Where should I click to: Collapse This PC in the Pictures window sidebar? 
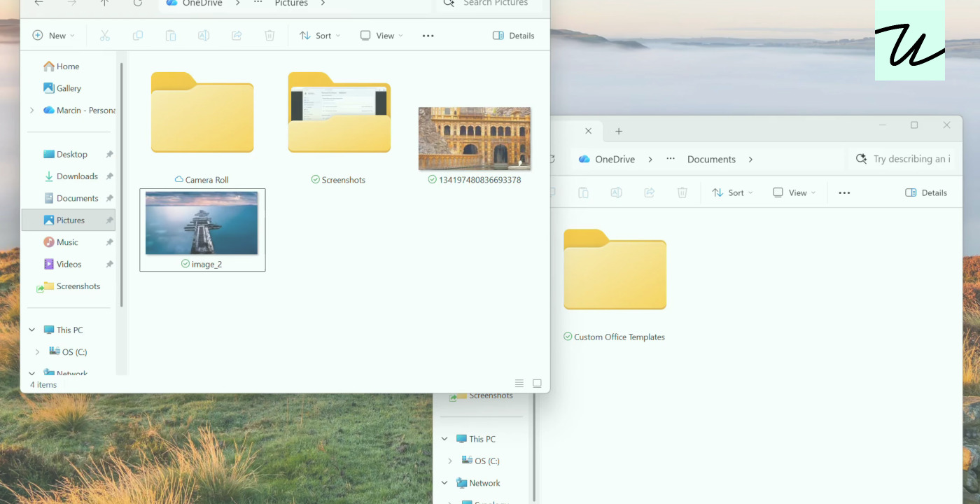coord(31,330)
